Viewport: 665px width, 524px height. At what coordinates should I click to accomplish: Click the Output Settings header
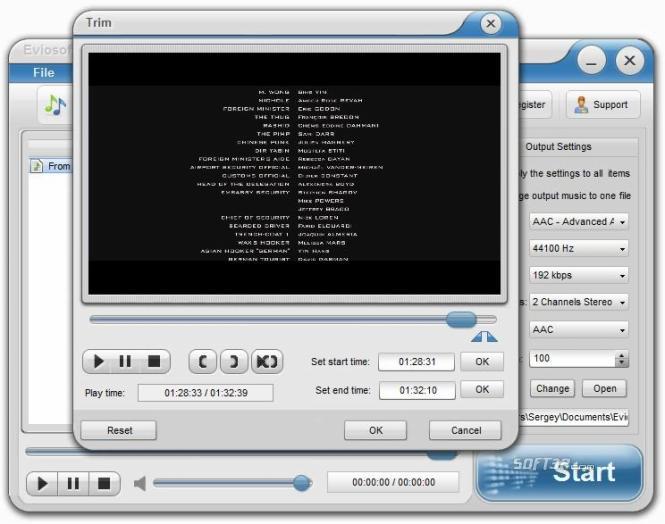coord(558,147)
